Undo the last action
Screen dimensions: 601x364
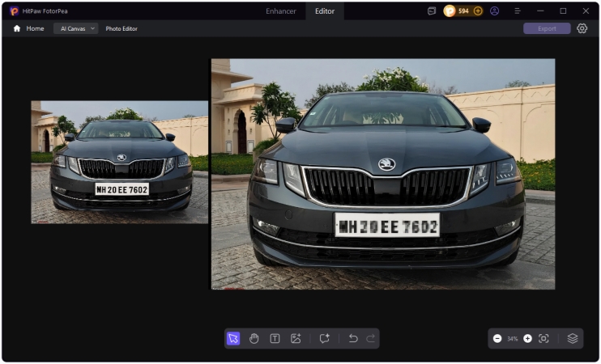353,338
